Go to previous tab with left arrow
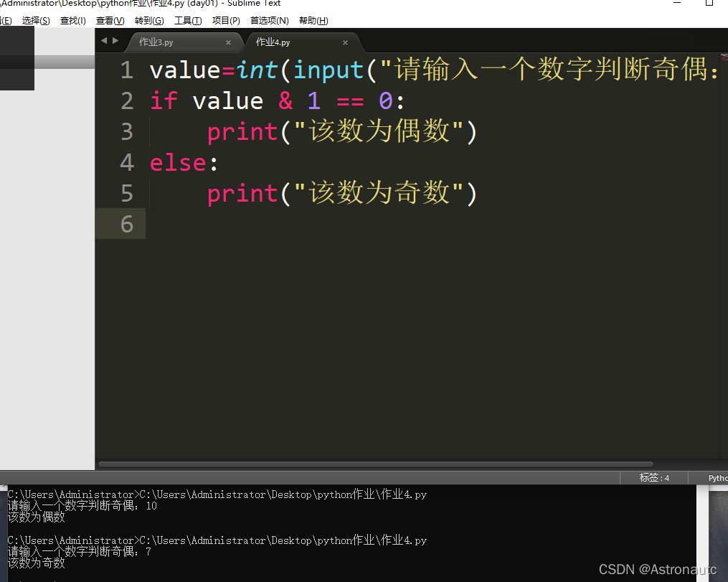728x582 pixels. pyautogui.click(x=104, y=41)
